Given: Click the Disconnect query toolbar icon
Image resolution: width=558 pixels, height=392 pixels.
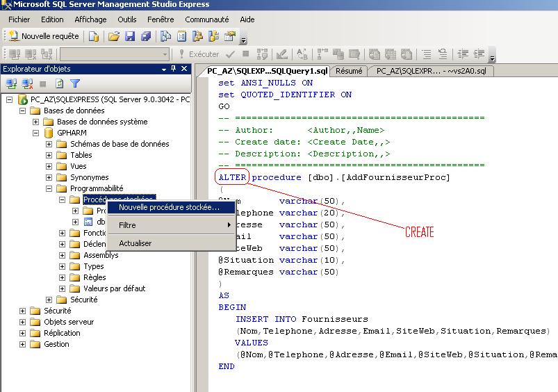Looking at the screenshot, I should coord(31,54).
